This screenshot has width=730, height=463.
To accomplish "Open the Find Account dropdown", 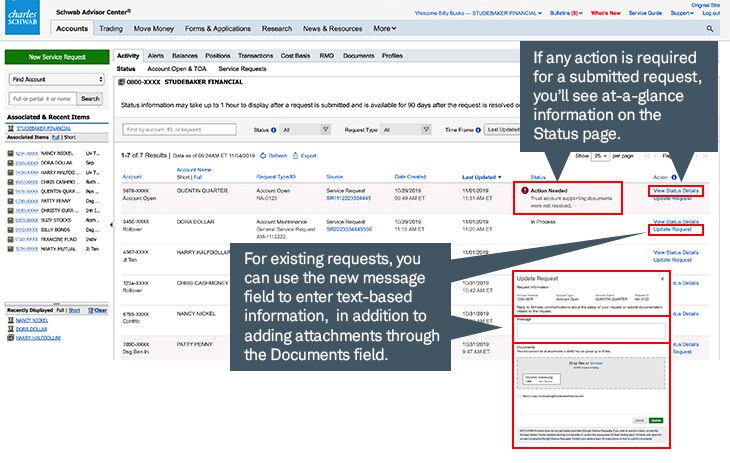I will tap(56, 79).
